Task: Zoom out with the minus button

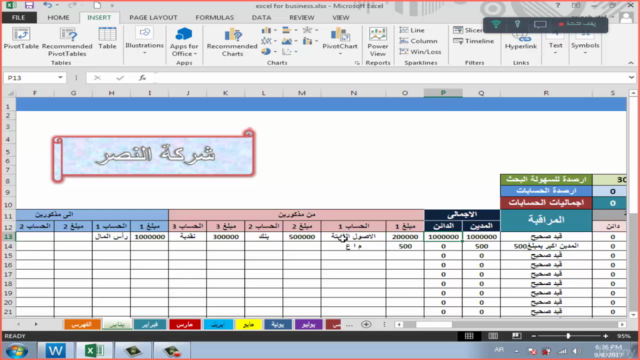Action: click(x=533, y=336)
